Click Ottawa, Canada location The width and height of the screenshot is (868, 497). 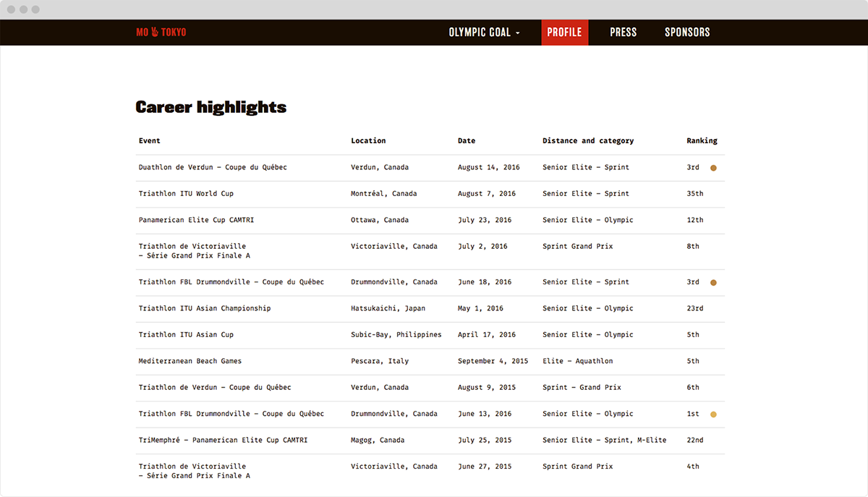pyautogui.click(x=380, y=220)
